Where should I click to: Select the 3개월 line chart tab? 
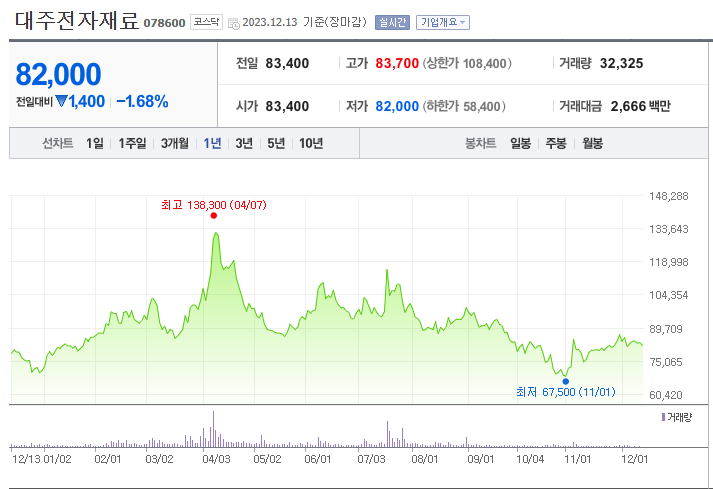tap(175, 143)
